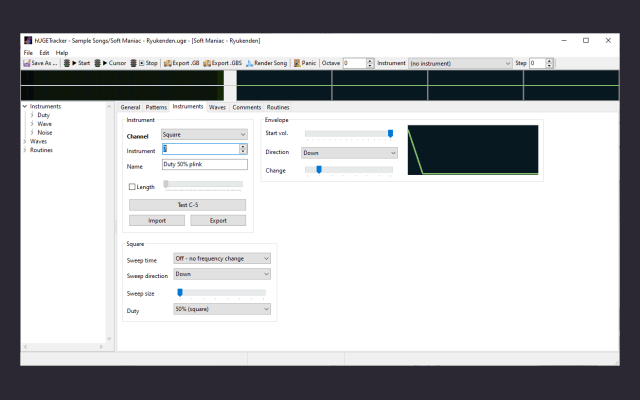Open the envelope Direction dropdown
The image size is (640, 400).
349,153
